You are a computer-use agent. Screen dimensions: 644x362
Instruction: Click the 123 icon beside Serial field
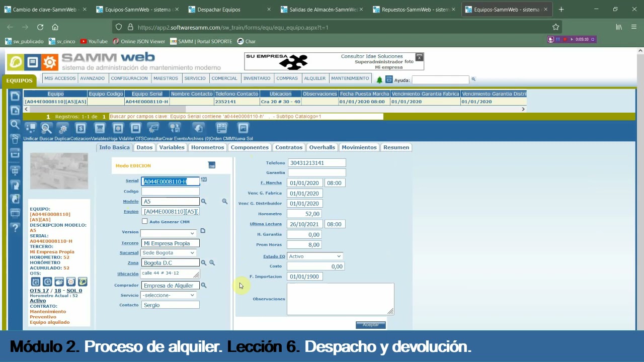click(x=204, y=179)
